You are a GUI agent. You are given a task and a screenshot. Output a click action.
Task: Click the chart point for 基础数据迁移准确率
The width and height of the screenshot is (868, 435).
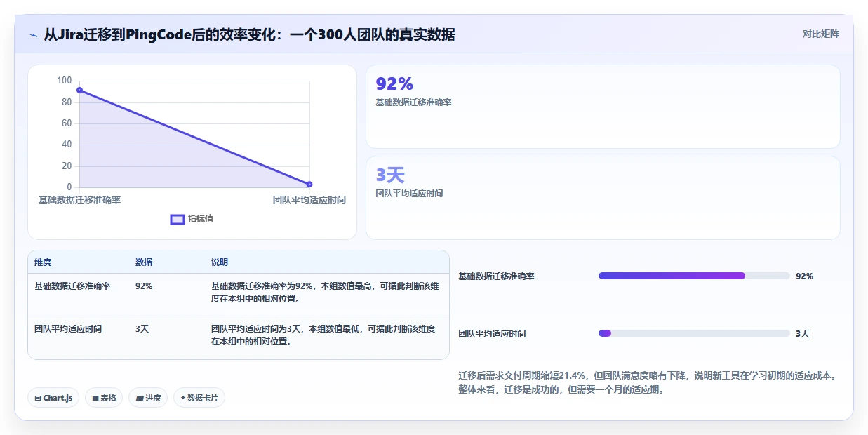click(x=79, y=90)
